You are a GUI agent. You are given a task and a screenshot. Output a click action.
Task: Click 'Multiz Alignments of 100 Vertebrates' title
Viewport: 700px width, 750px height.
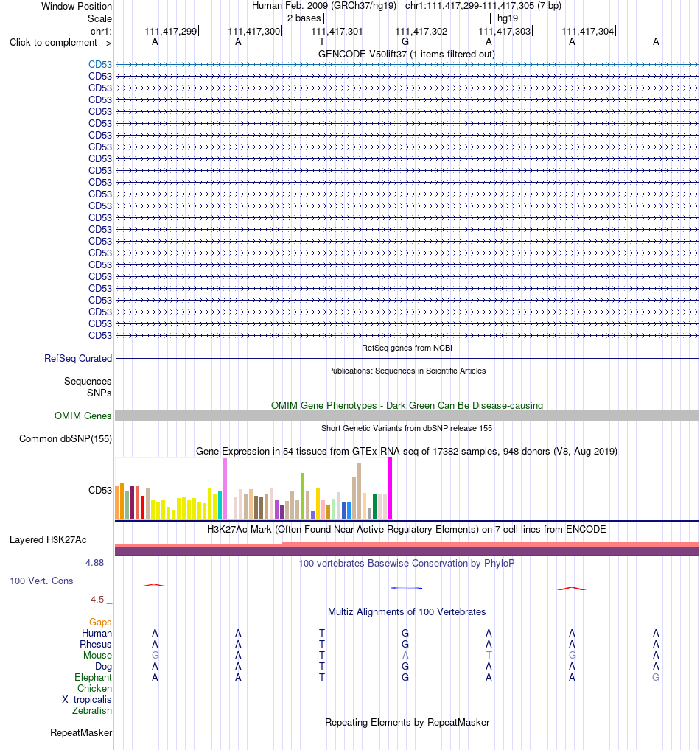(407, 611)
